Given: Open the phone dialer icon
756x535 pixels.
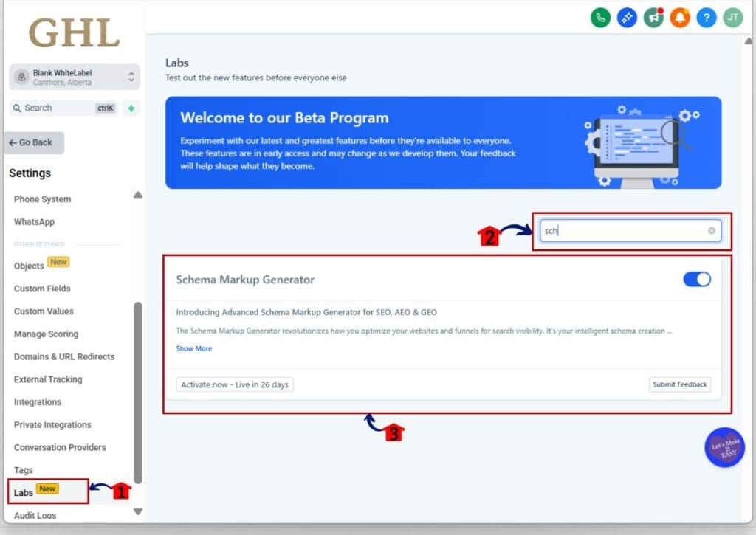Looking at the screenshot, I should 600,17.
